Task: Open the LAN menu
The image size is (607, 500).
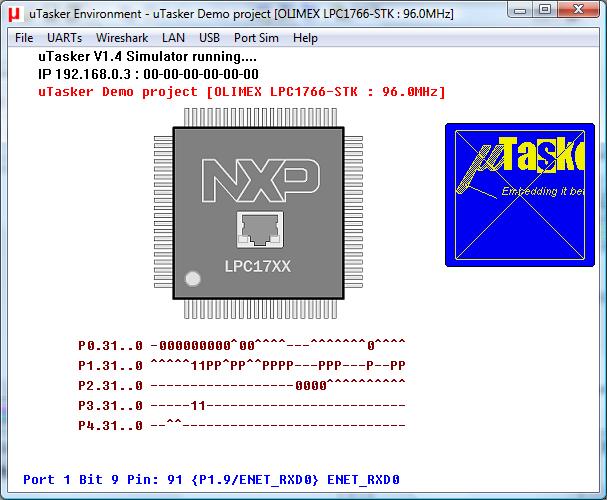Action: [x=173, y=38]
